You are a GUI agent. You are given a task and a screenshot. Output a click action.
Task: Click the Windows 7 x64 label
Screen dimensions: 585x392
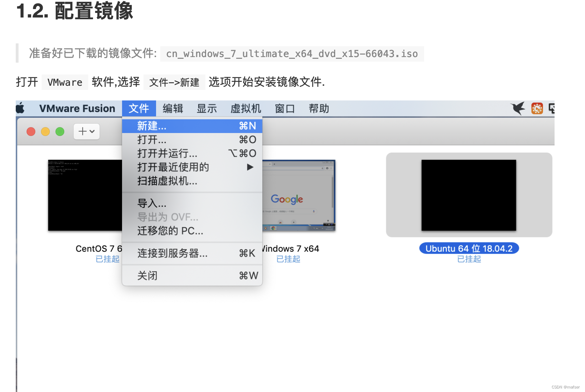[291, 248]
